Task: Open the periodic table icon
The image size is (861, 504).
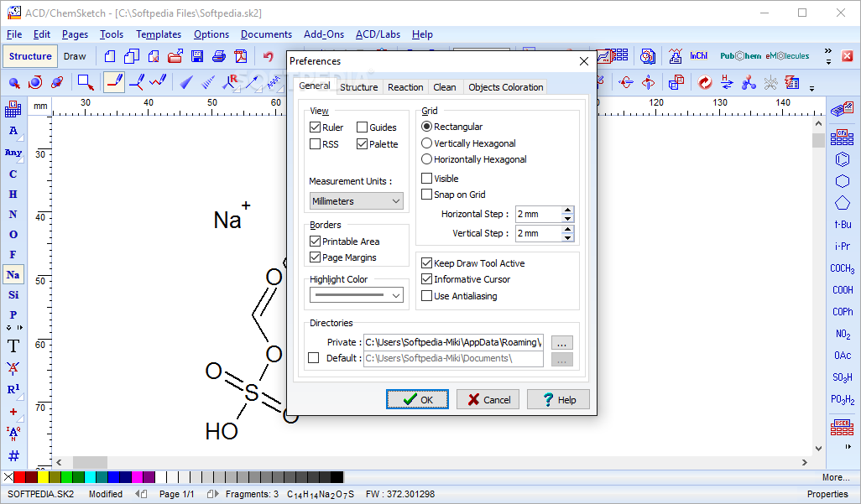Action: 13,109
